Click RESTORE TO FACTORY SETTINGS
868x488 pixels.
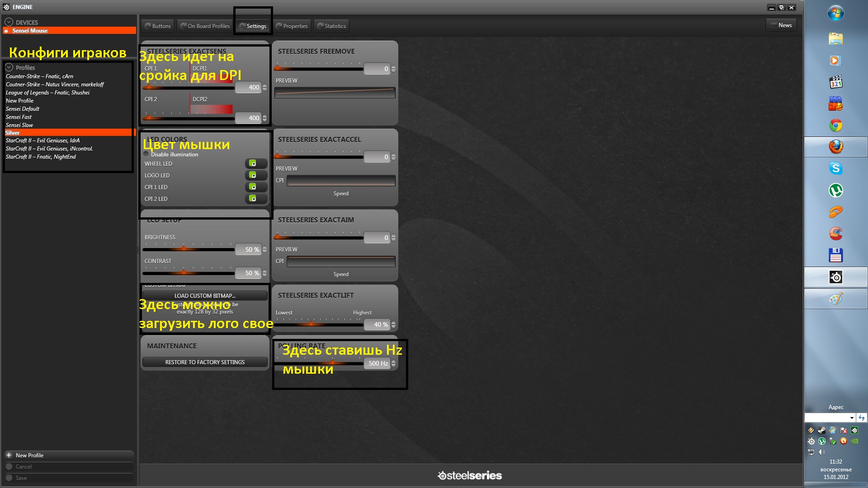(205, 362)
